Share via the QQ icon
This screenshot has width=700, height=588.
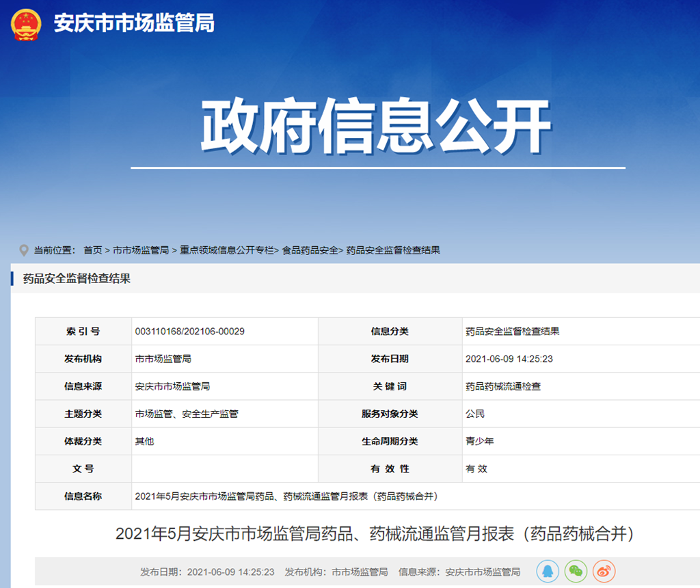tap(548, 571)
